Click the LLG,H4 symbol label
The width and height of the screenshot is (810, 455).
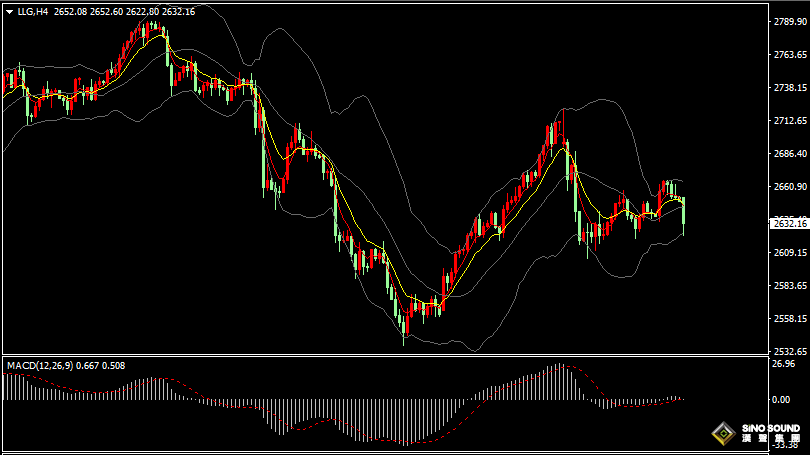(33, 11)
